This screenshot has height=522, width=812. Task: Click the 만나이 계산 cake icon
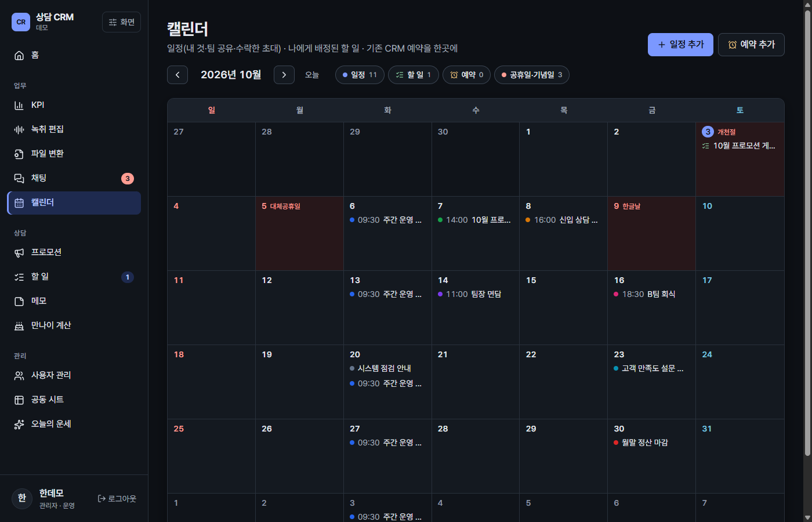click(x=19, y=325)
